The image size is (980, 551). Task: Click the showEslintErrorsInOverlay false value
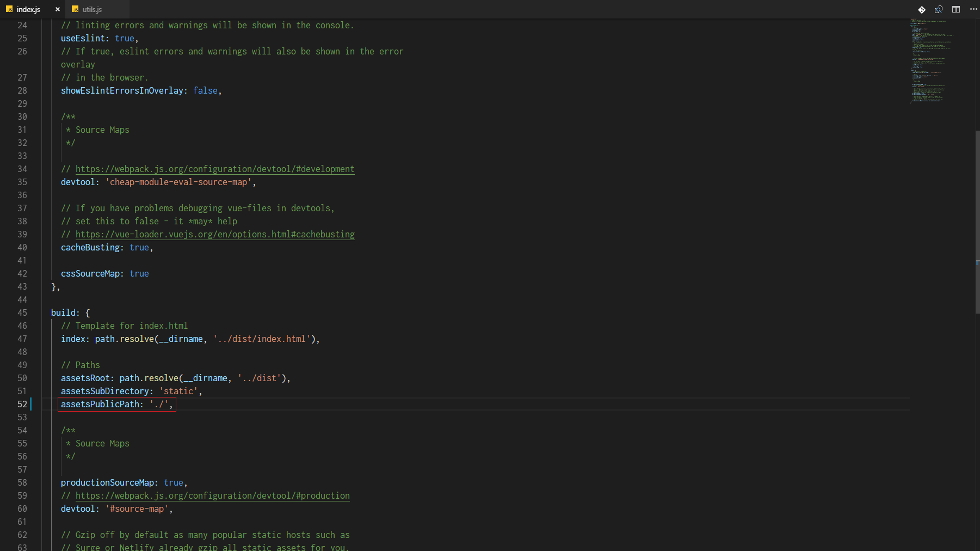click(x=205, y=90)
